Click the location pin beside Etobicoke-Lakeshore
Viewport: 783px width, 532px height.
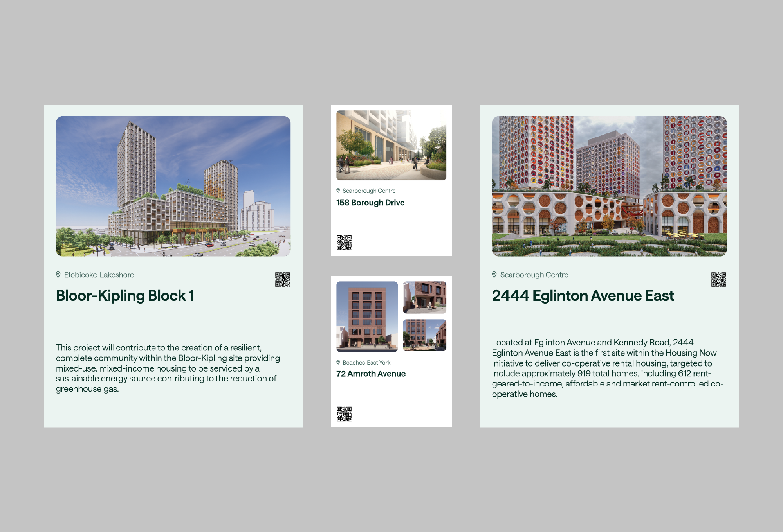(58, 275)
